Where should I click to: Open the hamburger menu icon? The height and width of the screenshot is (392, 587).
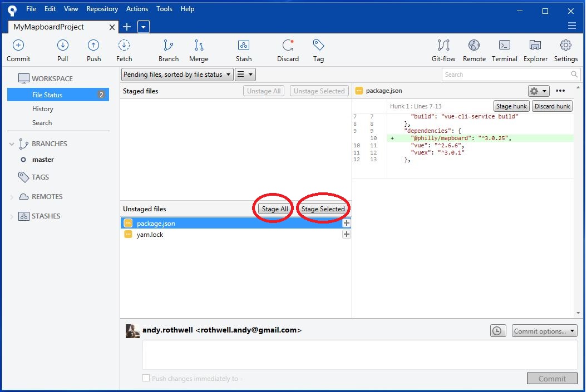point(571,26)
